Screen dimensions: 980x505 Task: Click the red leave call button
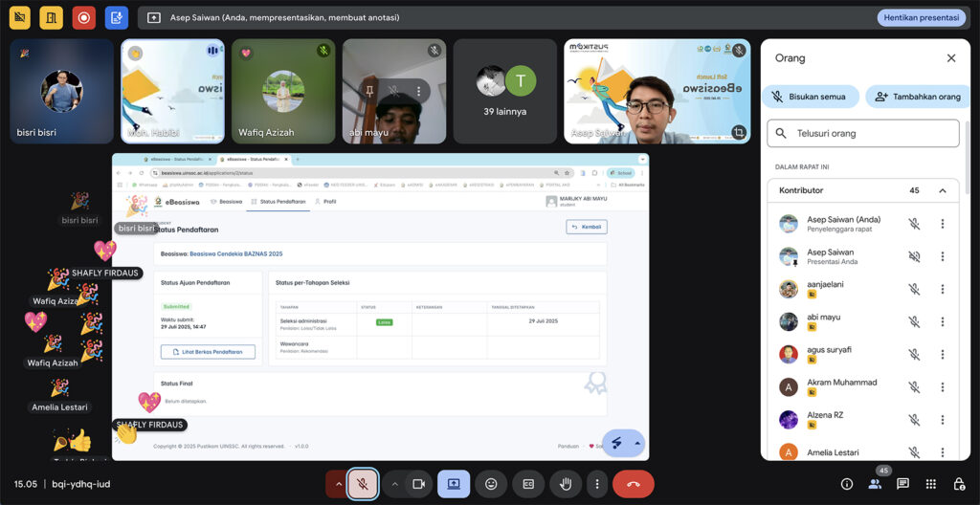pos(633,484)
